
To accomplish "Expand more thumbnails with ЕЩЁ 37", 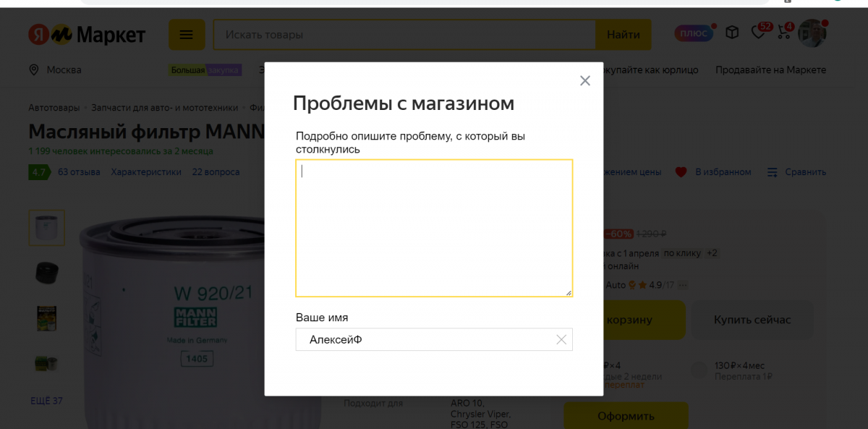I will tap(46, 401).
